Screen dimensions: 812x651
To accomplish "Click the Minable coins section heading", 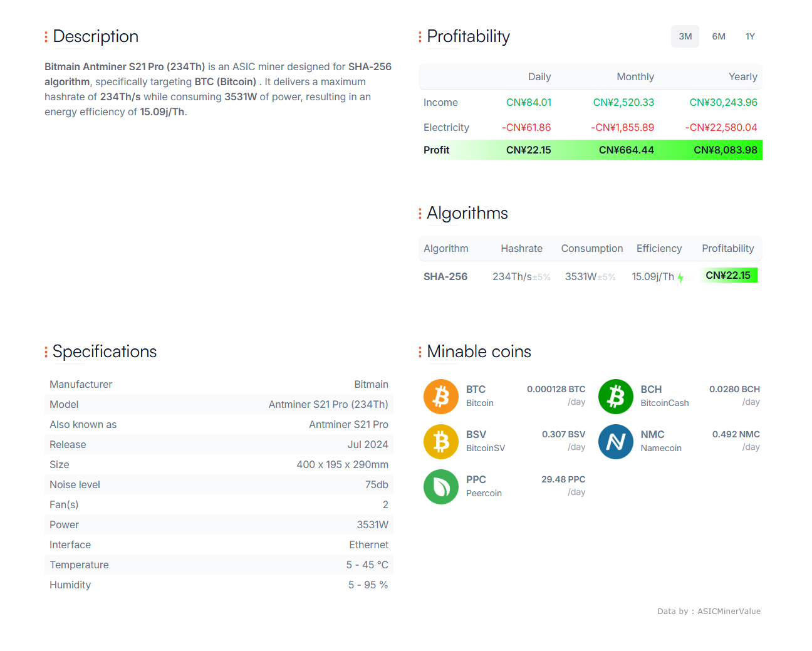I will coord(479,352).
